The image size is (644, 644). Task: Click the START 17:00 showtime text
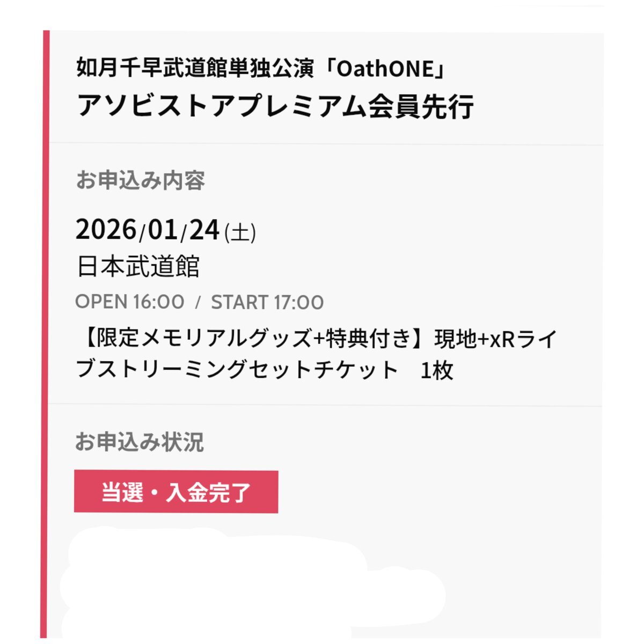point(267,302)
